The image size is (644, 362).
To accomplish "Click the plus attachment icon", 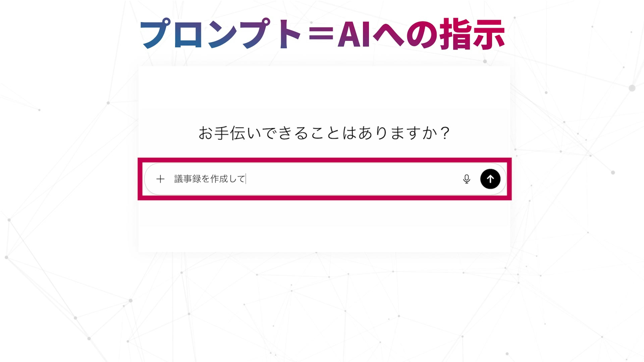I will tap(160, 179).
